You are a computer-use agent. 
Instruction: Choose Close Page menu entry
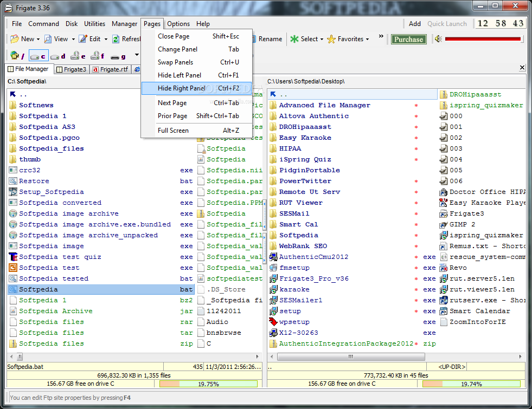click(196, 36)
